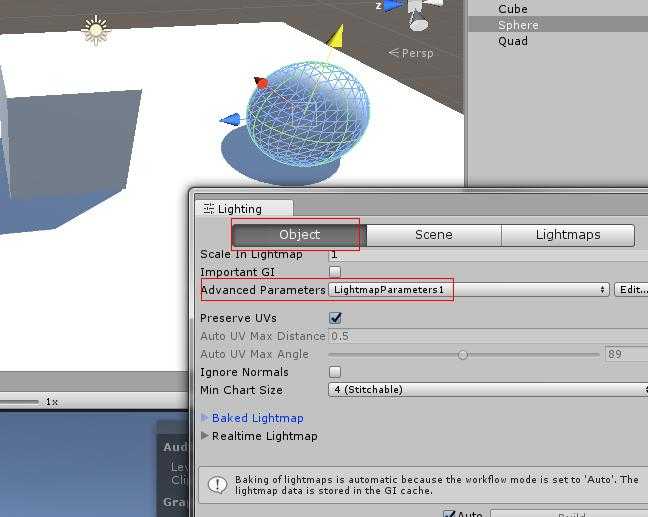Click the yellow Y-axis arrow on sphere gizmo
The image size is (648, 517).
coord(336,37)
